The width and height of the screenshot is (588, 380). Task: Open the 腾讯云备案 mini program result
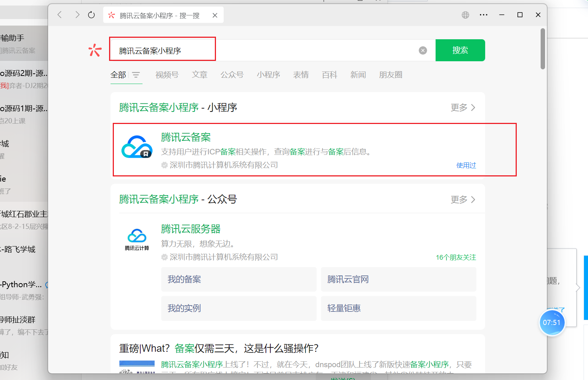point(186,138)
